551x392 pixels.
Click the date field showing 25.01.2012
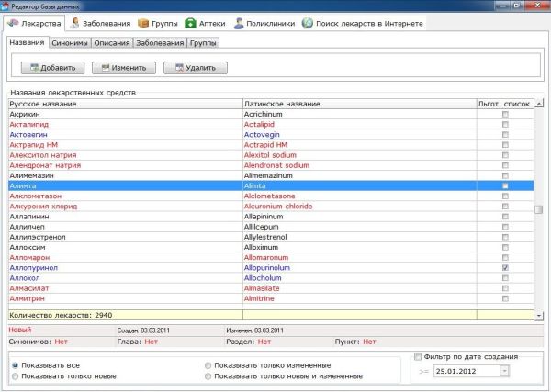pyautogui.click(x=467, y=371)
